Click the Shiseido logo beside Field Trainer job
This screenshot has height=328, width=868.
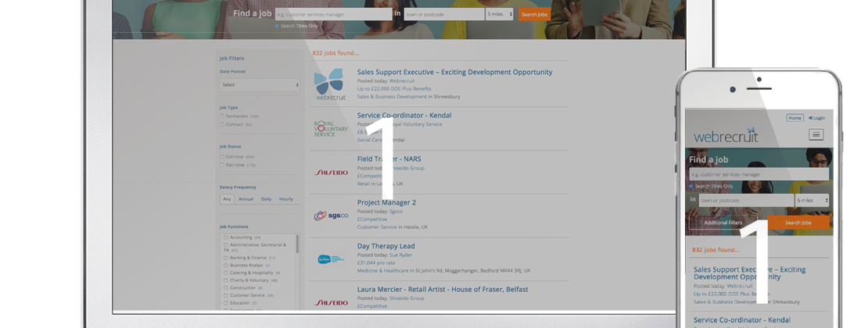[x=331, y=172]
